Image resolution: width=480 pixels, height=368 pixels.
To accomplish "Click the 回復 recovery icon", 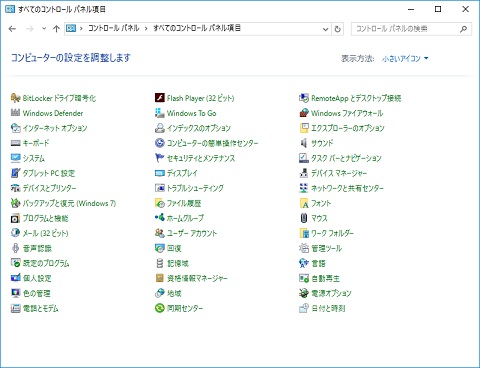I will click(160, 248).
